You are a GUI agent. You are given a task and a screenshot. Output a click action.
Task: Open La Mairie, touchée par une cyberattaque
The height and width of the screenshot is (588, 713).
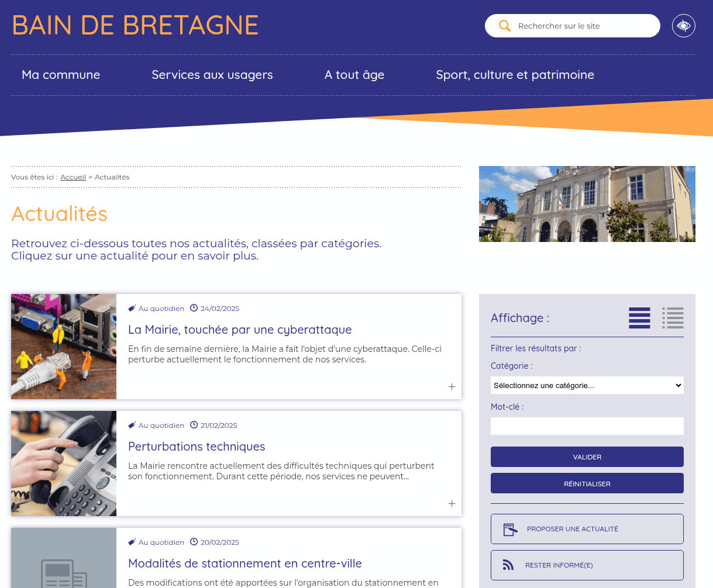coord(240,330)
